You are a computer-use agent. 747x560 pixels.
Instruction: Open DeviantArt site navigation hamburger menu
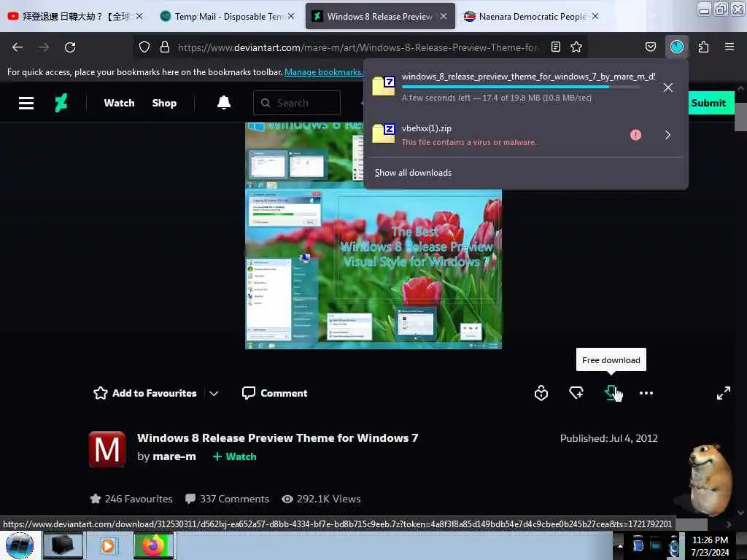point(26,103)
